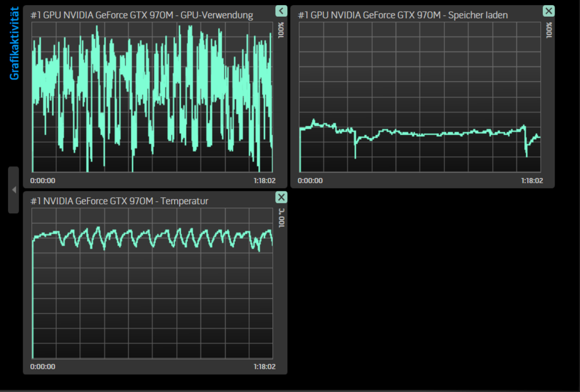This screenshot has height=392, width=580.
Task: Collapse the GPU-Verwendung panel with its chevron icon
Action: (281, 10)
